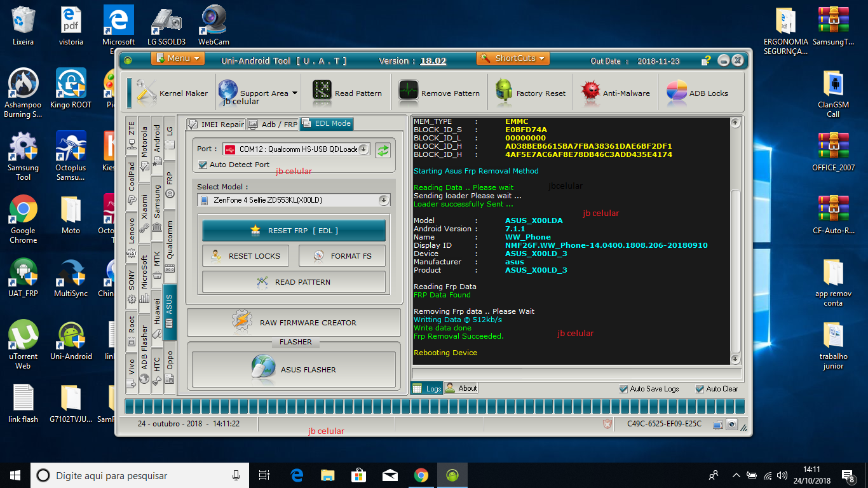Open the MultiSync desktop shortcut
Viewport: 868px width, 488px height.
coord(71,278)
